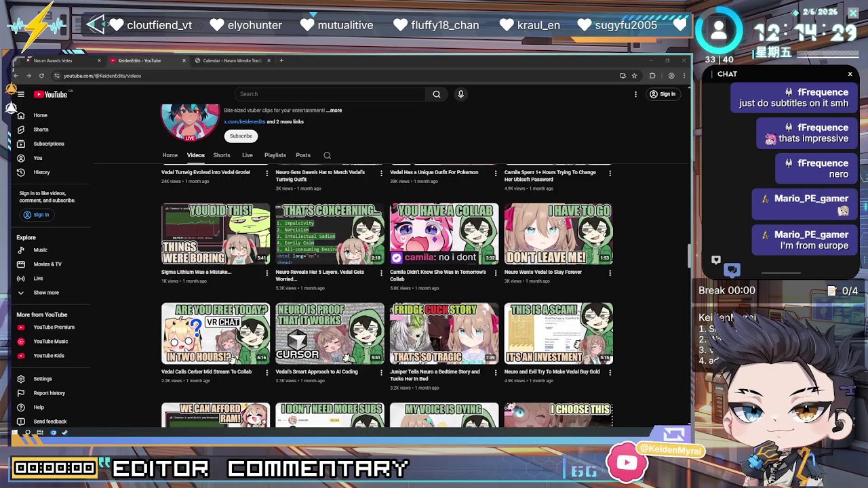This screenshot has width=868, height=488.
Task: Open Shorts in the left sidebar
Action: coord(42,129)
